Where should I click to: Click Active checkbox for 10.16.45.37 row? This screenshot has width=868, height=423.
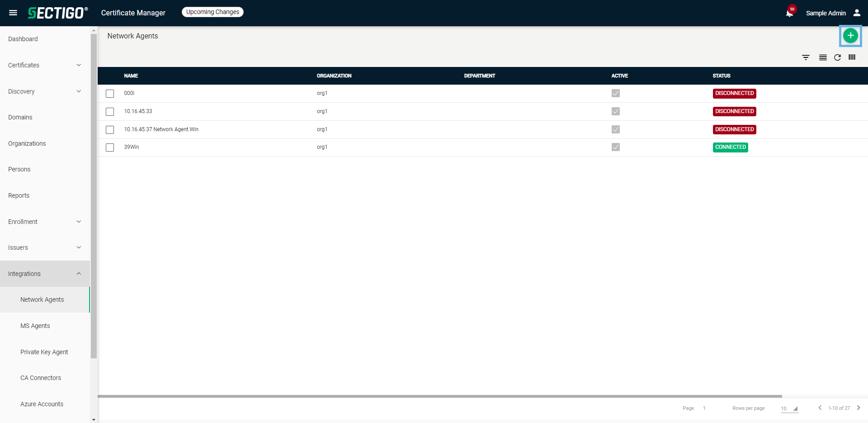(x=616, y=129)
